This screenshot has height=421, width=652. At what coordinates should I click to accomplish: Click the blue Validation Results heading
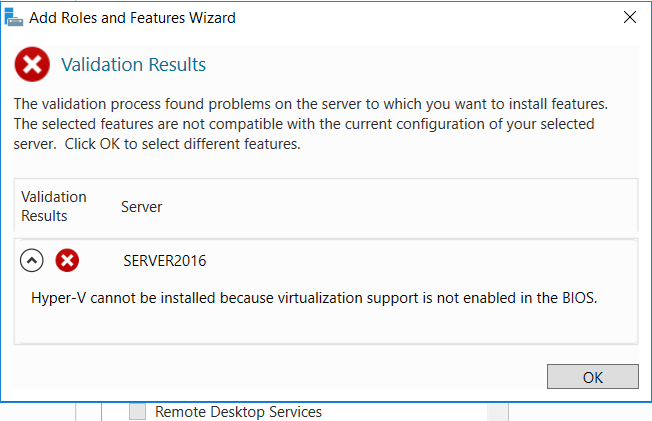[x=133, y=64]
